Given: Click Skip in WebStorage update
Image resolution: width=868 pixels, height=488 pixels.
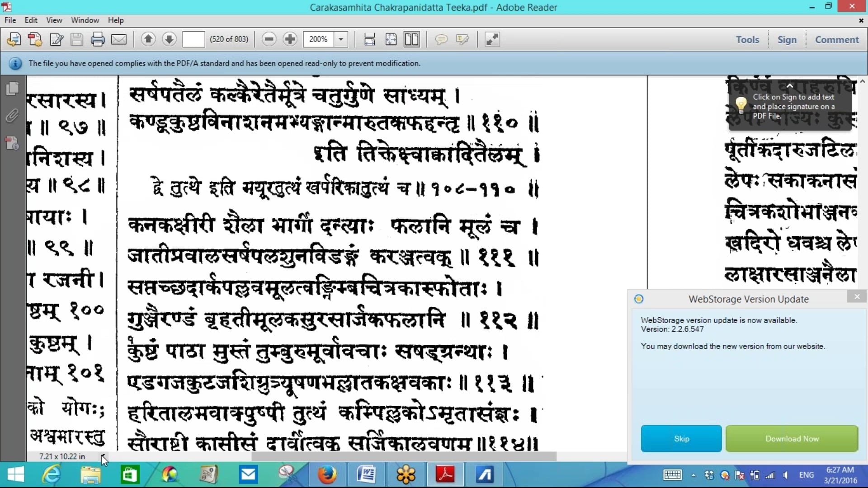Looking at the screenshot, I should 681,438.
